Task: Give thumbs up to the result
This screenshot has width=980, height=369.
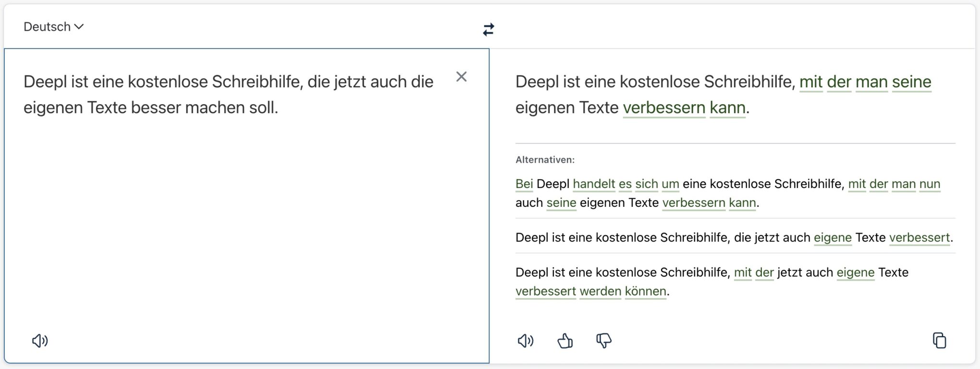Action: click(565, 341)
